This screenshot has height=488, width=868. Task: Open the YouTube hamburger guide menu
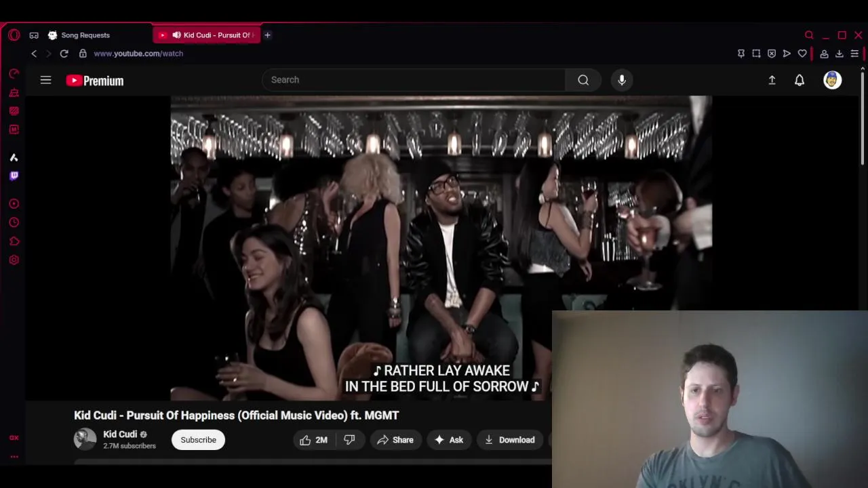coord(45,80)
